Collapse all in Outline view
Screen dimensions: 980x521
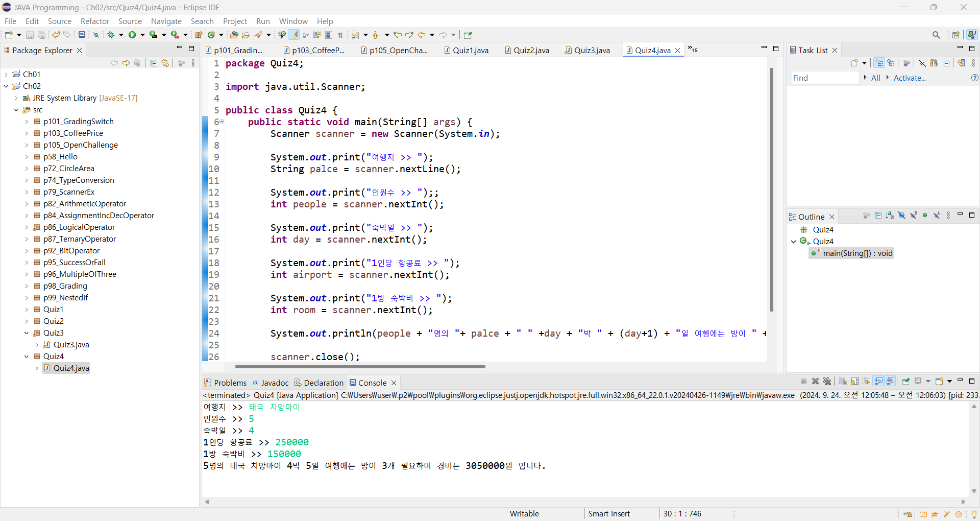pyautogui.click(x=878, y=216)
